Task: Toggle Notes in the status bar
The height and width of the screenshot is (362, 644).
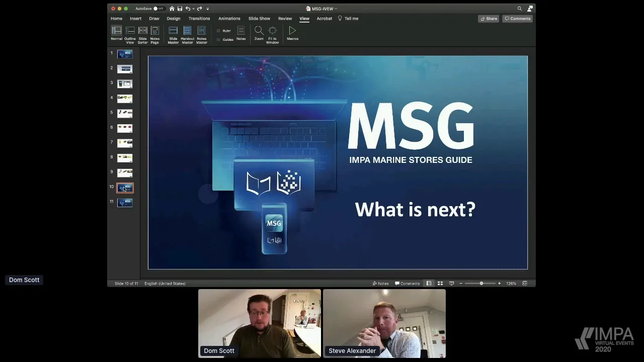Action: (380, 284)
